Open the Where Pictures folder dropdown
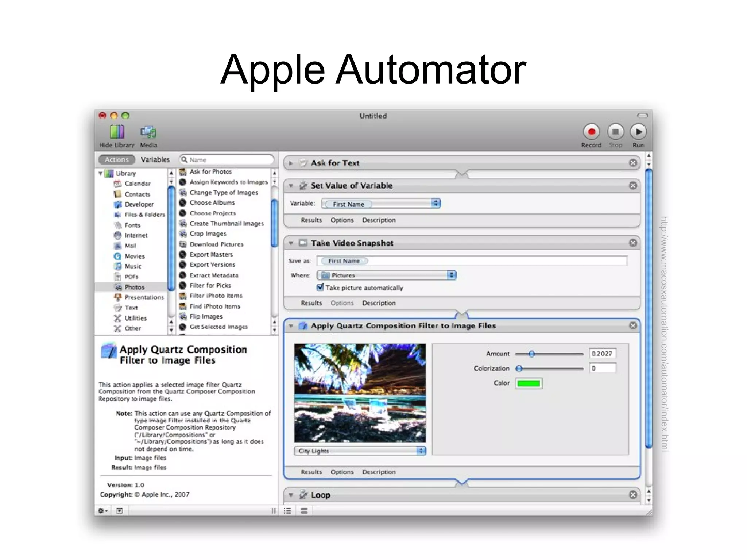This screenshot has width=747, height=560. [387, 275]
